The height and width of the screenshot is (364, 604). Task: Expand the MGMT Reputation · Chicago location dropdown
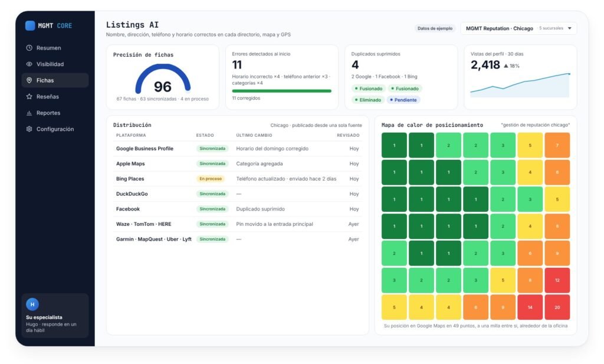(x=518, y=28)
